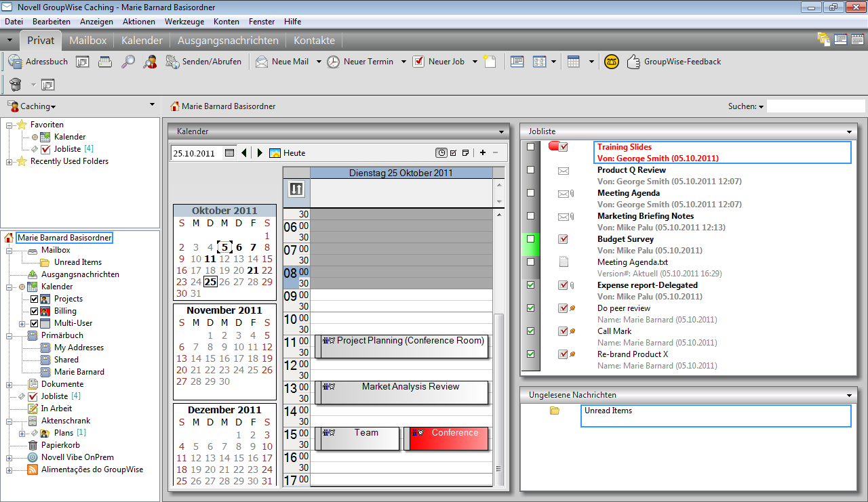Select the Unread Items entry in Ungelesene Nachrichten
The width and height of the screenshot is (868, 502).
716,416
